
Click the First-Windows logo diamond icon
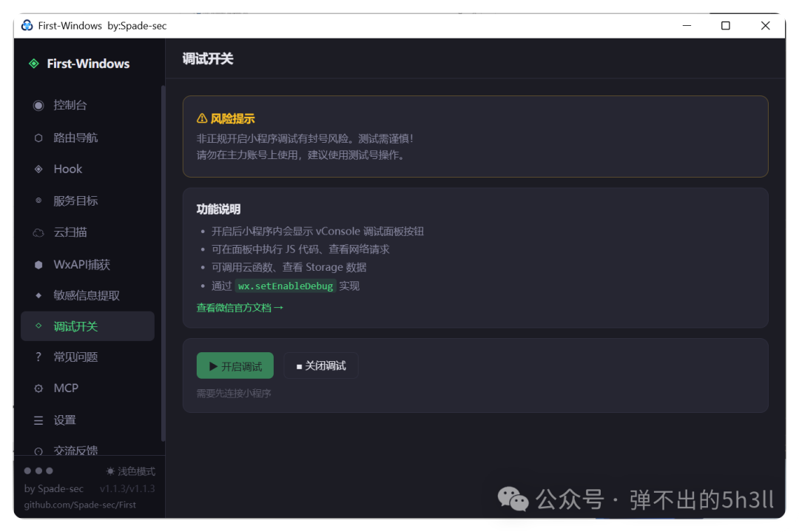33,64
